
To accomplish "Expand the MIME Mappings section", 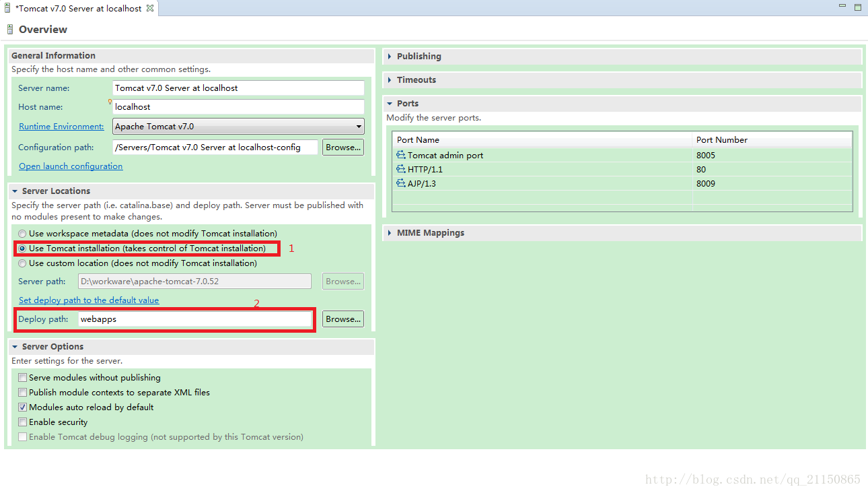I will tap(390, 233).
